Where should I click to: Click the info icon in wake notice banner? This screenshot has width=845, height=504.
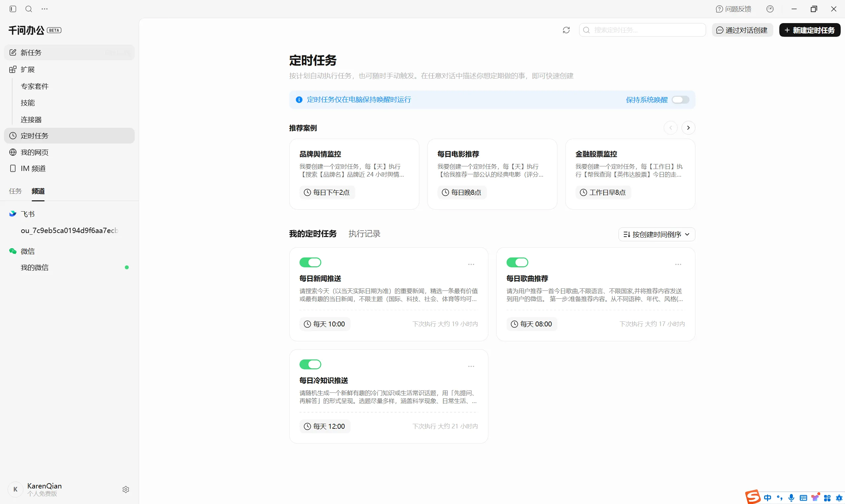[x=299, y=99]
